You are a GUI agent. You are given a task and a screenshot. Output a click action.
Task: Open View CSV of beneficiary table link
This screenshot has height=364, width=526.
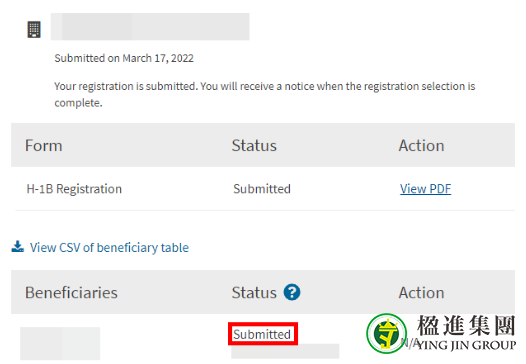coord(109,248)
